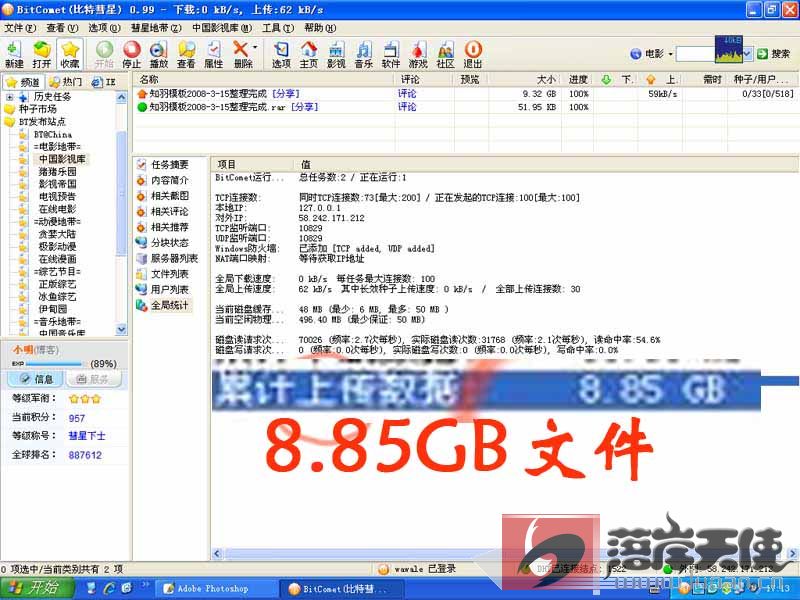Open the 电影 search category dropdown
Image resolution: width=800 pixels, height=600 pixels.
point(670,54)
